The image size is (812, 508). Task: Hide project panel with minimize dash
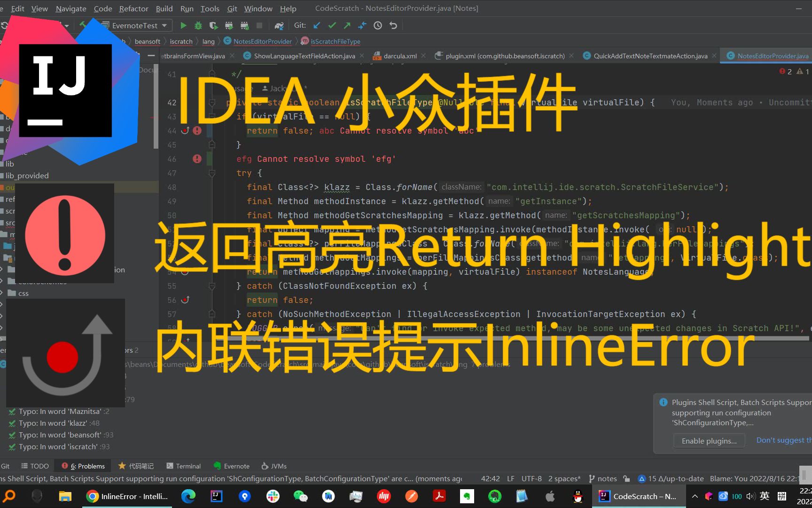151,56
